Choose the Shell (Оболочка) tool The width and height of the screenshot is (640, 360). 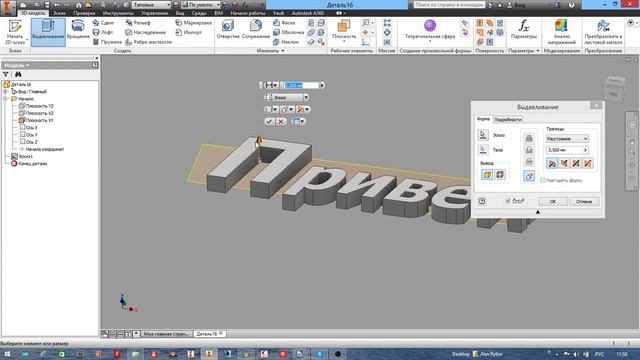coord(288,32)
